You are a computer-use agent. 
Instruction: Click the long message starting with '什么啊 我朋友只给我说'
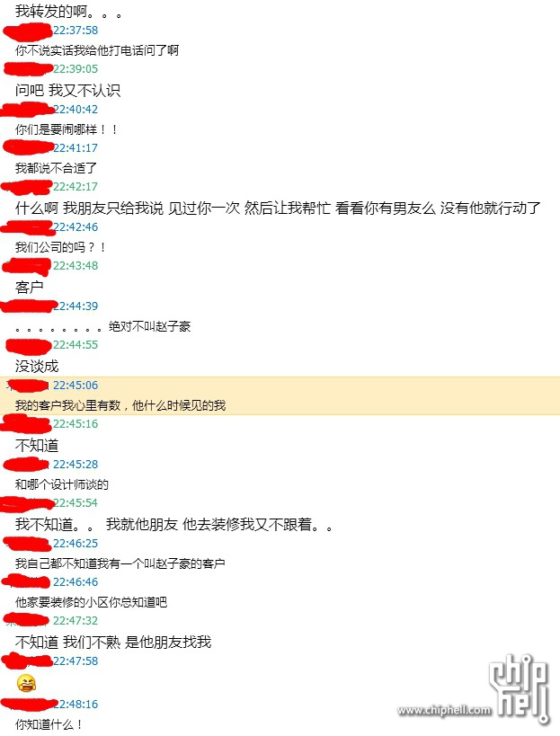[278, 208]
